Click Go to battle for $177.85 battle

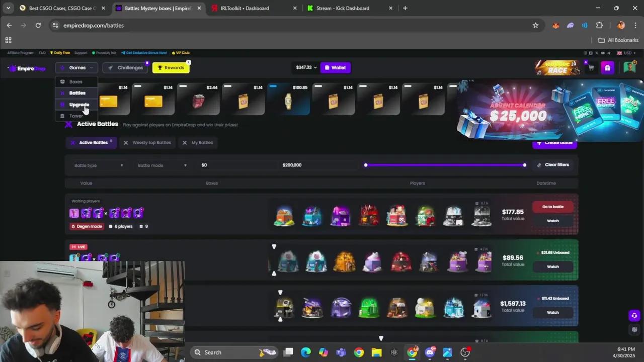click(x=552, y=207)
